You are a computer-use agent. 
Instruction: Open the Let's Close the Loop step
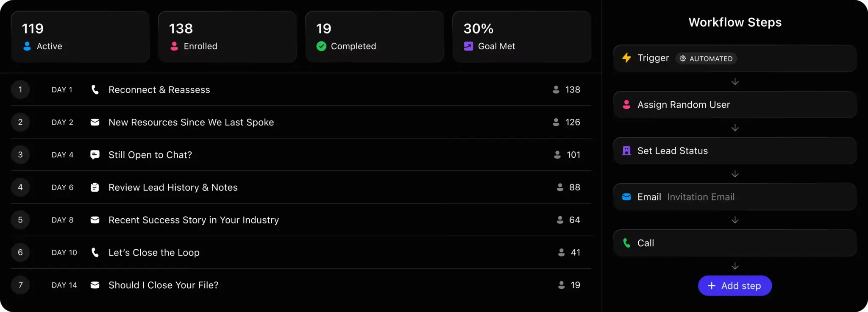[x=154, y=253]
